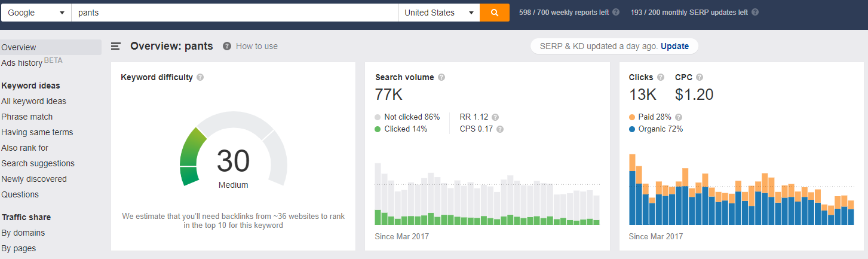Click help icon beside CPS 0.17
Image resolution: width=868 pixels, height=259 pixels.
[x=500, y=129]
